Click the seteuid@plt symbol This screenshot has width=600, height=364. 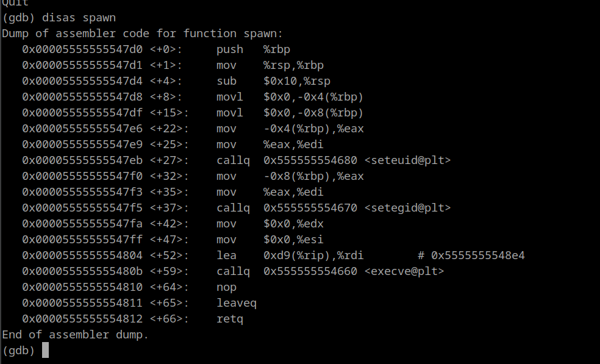pos(407,160)
